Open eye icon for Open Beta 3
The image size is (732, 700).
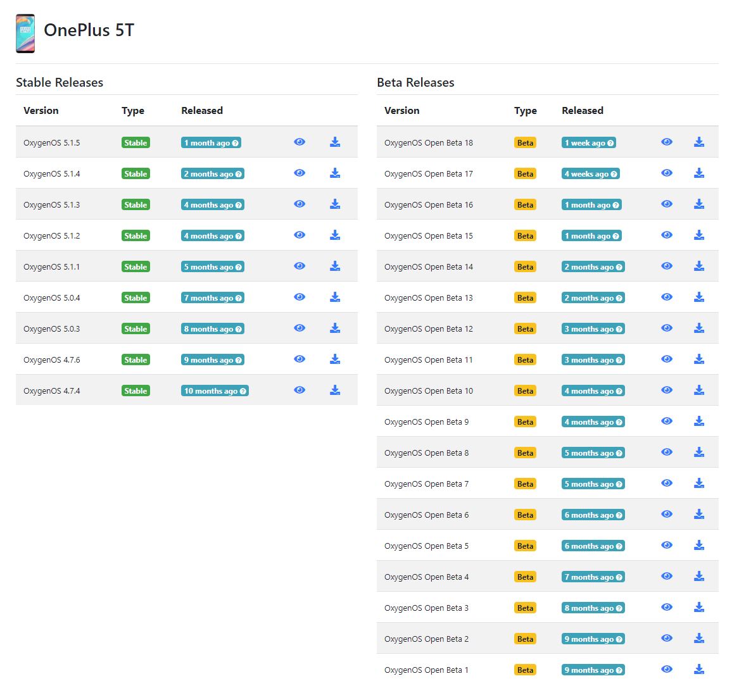(667, 608)
